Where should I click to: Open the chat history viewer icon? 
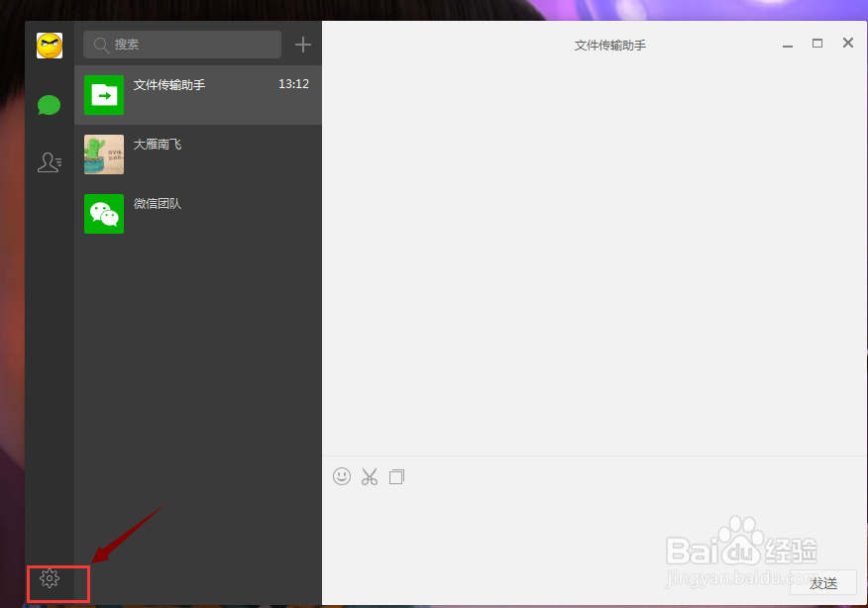pos(396,476)
